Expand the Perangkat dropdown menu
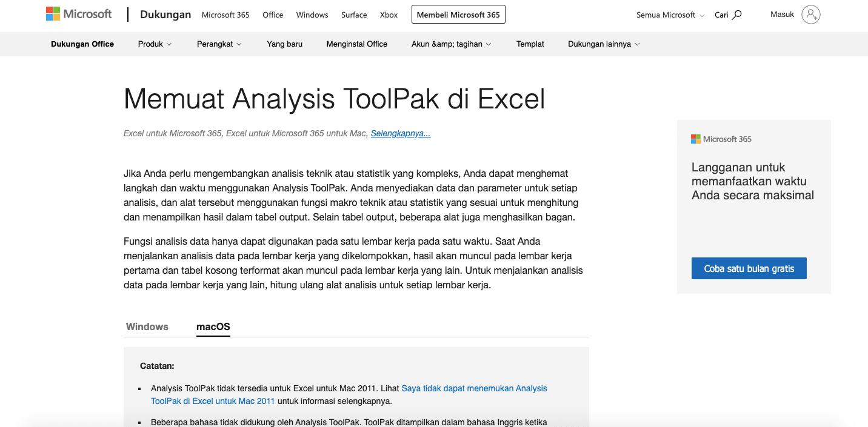 pyautogui.click(x=219, y=44)
